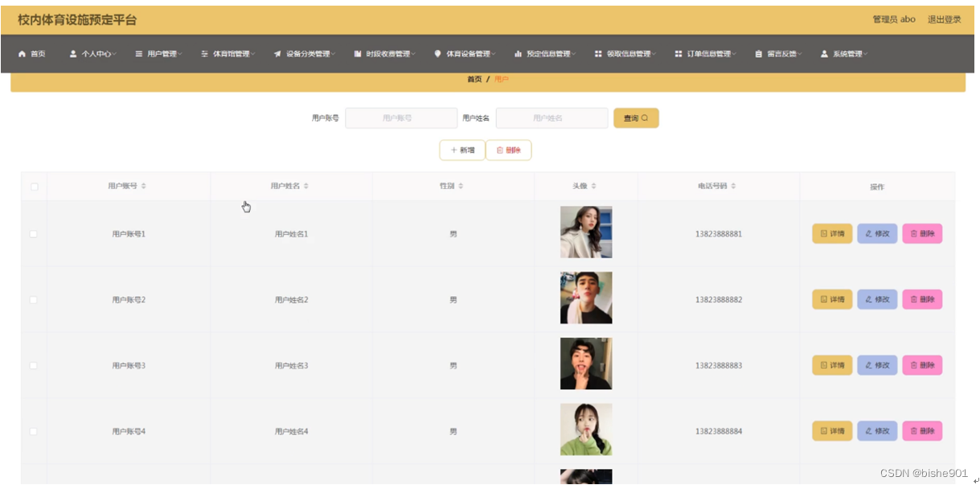Click 修改 for 用户账号3

pos(877,366)
